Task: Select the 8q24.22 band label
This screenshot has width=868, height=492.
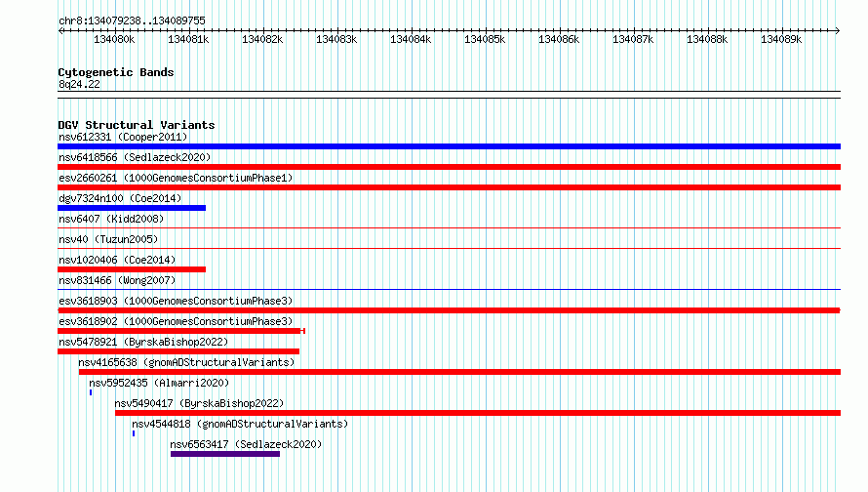Action: [79, 84]
